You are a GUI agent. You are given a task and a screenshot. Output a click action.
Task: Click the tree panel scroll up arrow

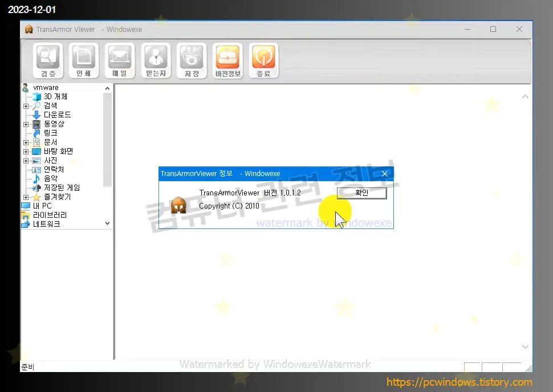108,88
